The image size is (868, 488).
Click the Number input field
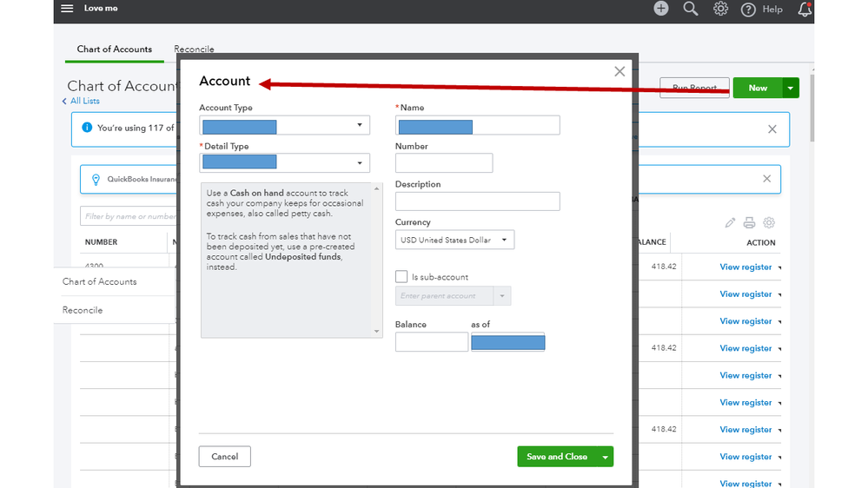(x=444, y=162)
